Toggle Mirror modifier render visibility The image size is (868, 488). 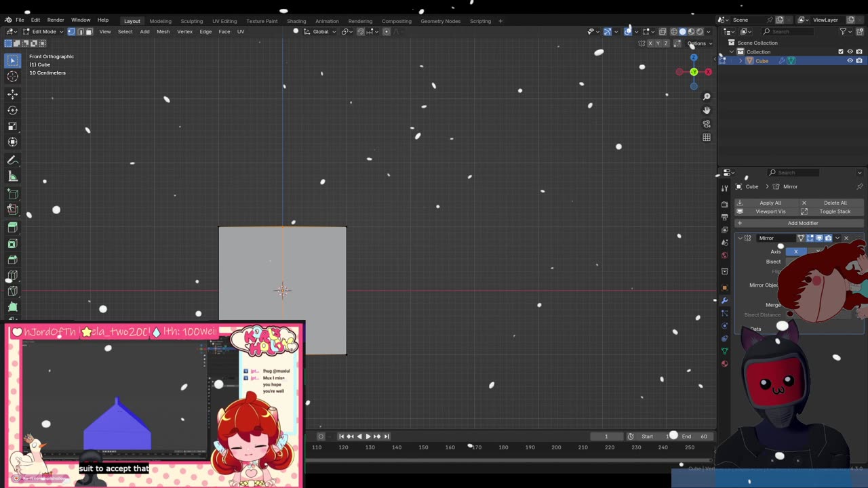pos(828,238)
